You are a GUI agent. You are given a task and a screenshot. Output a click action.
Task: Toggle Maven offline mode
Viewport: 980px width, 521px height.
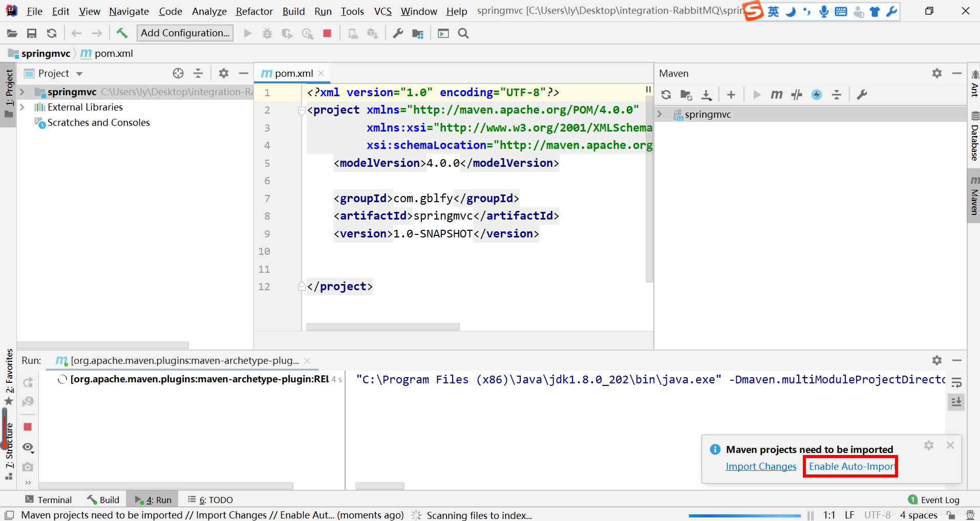[797, 95]
